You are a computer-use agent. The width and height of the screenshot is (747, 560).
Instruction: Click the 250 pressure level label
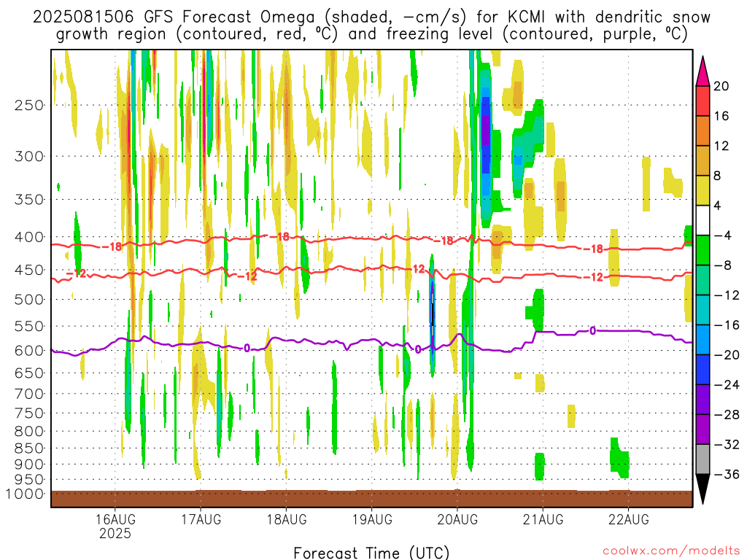click(29, 105)
